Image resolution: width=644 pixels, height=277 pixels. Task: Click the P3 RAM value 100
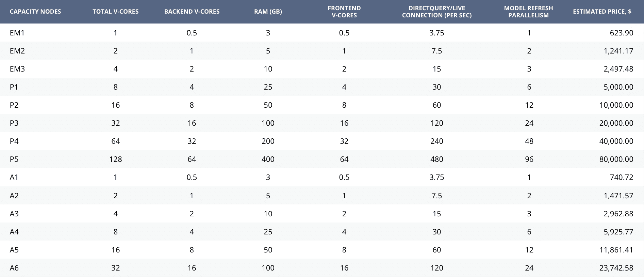(268, 123)
